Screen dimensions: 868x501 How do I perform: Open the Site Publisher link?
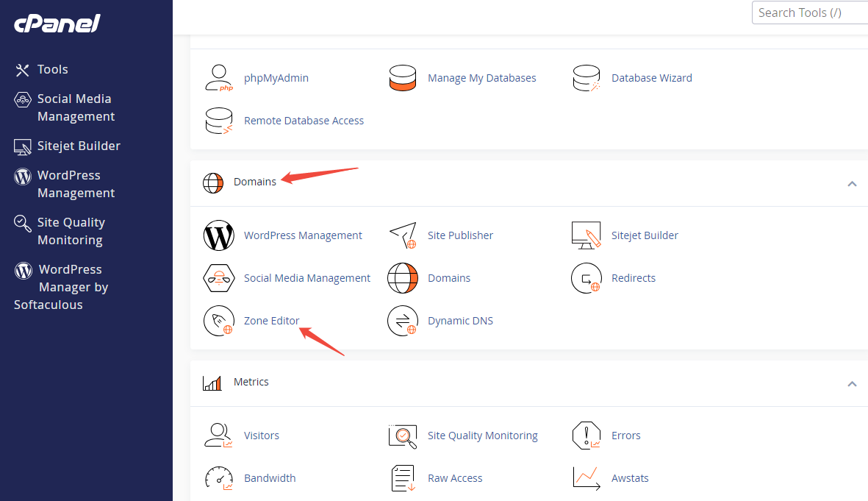460,235
